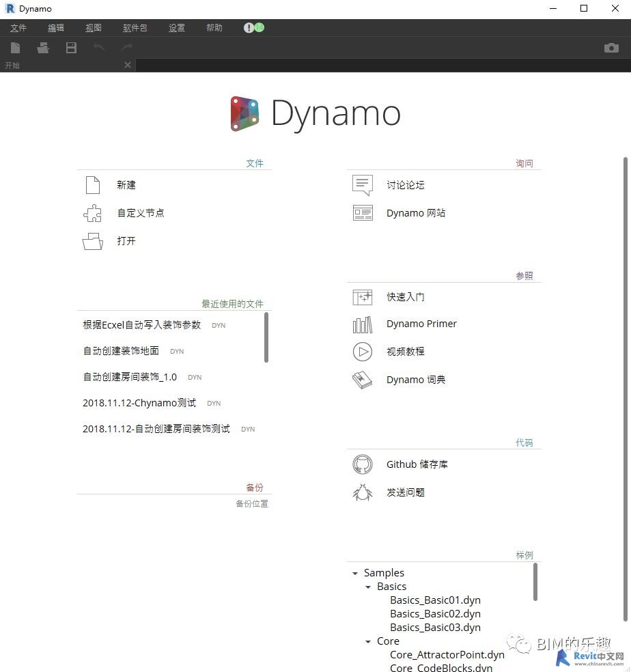
Task: Click the puzzle piece 自定义节点 icon
Action: [92, 213]
